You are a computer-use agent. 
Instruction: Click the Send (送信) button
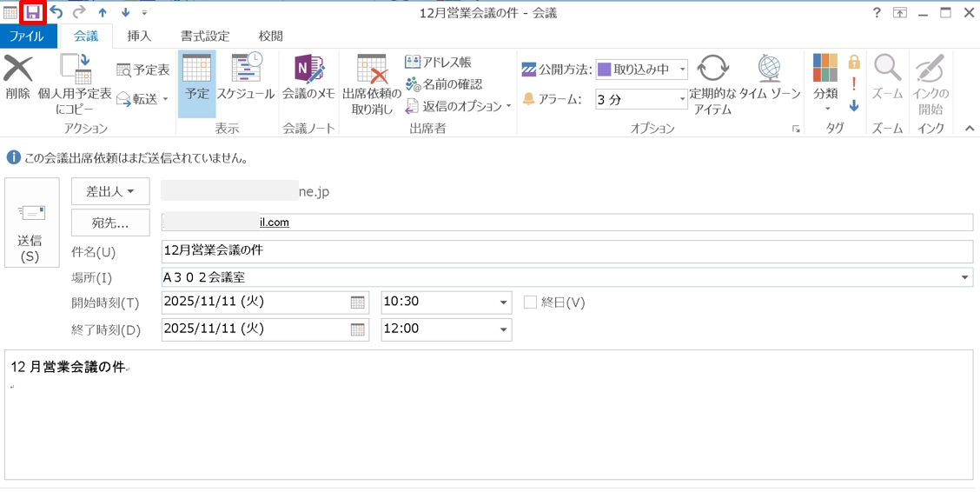tap(31, 223)
